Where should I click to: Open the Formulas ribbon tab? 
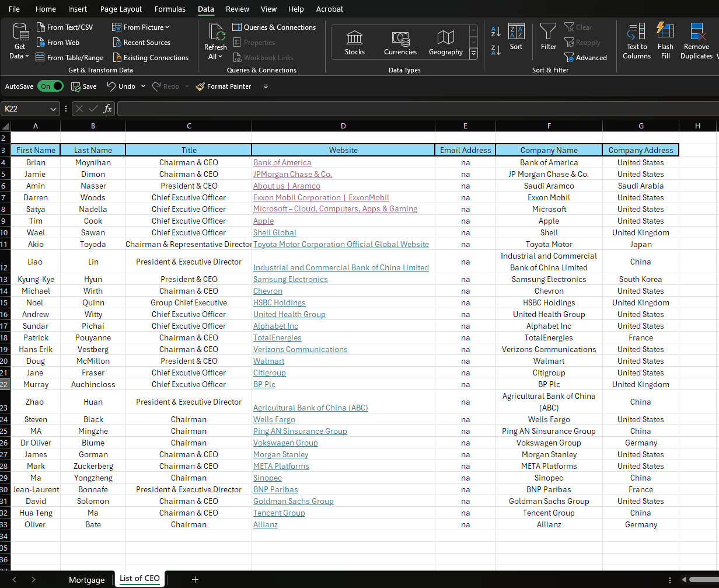tap(170, 9)
